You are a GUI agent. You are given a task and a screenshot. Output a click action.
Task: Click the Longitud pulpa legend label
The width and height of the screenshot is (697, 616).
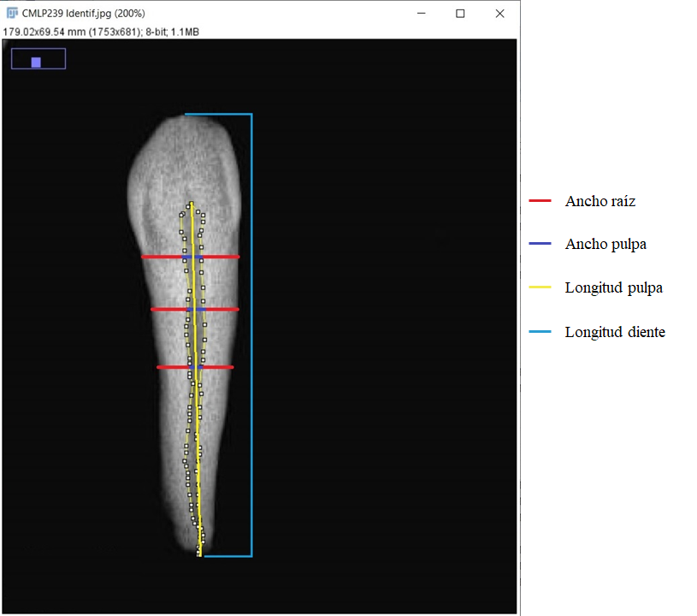[x=613, y=288]
